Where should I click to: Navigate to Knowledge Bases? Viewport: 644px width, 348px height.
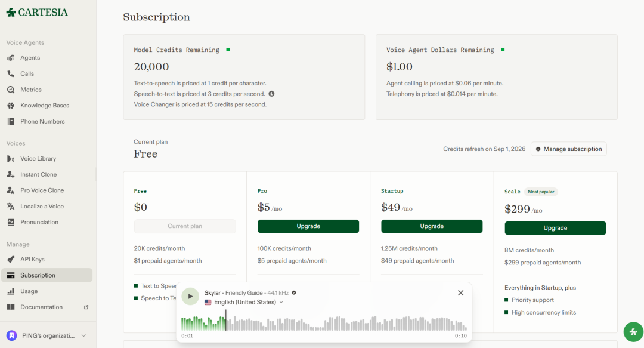pyautogui.click(x=47, y=106)
